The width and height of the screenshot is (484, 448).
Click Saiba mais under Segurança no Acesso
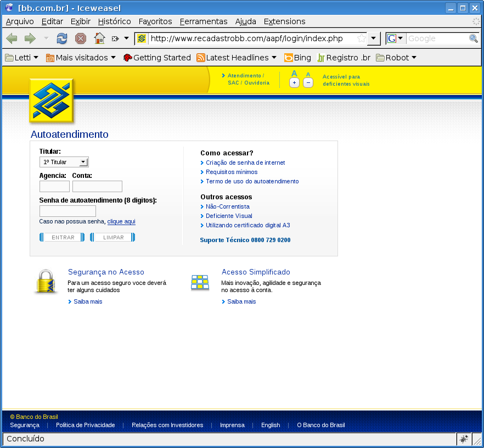(x=88, y=301)
